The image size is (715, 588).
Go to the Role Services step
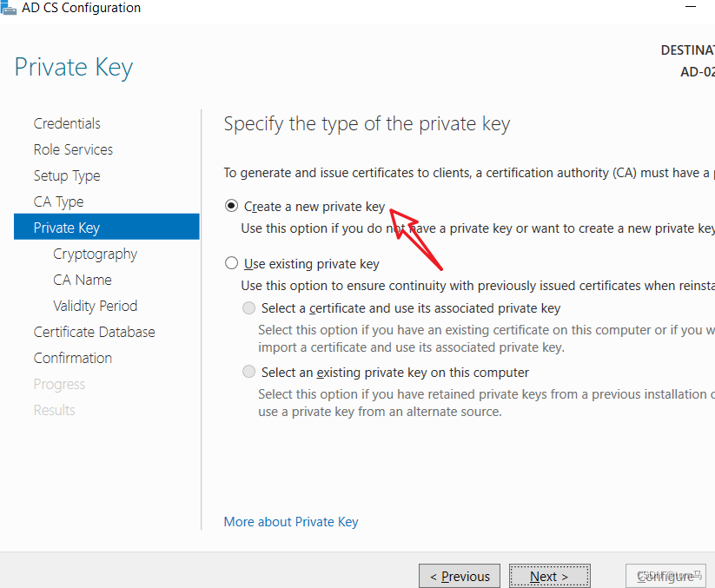click(73, 149)
